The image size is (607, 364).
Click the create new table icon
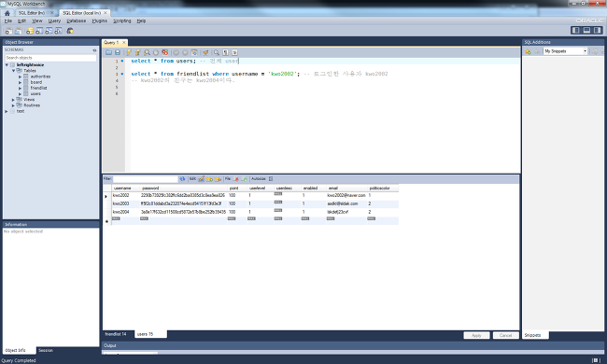tap(39, 31)
